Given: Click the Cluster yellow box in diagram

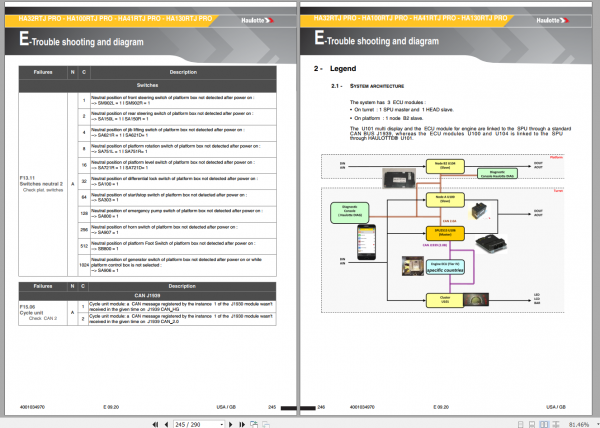Looking at the screenshot, I should (445, 300).
